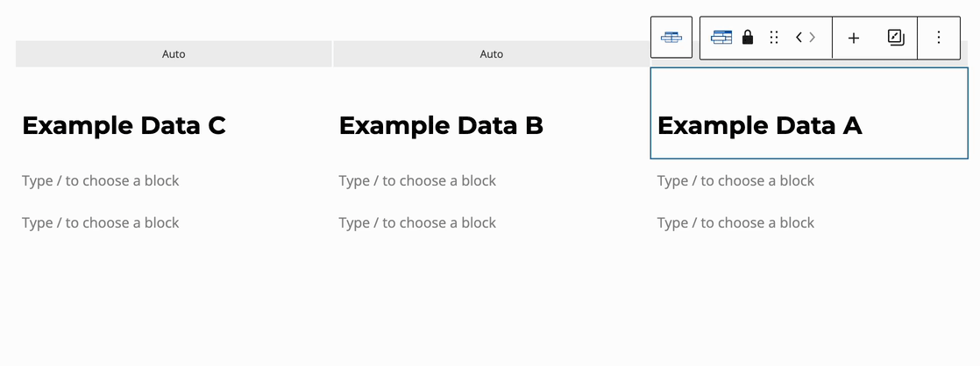Select the parent block icon button
Image resolution: width=980 pixels, height=366 pixels.
pyautogui.click(x=671, y=38)
